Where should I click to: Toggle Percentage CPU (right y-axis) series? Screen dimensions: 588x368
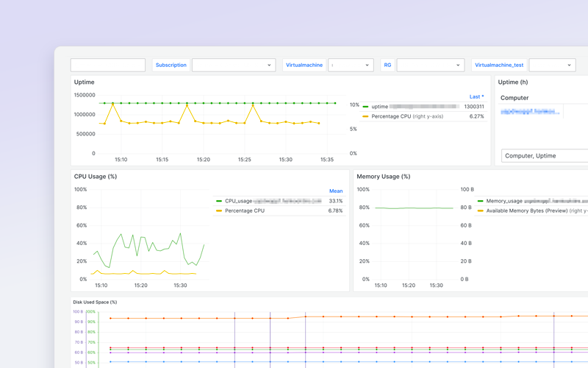(407, 116)
